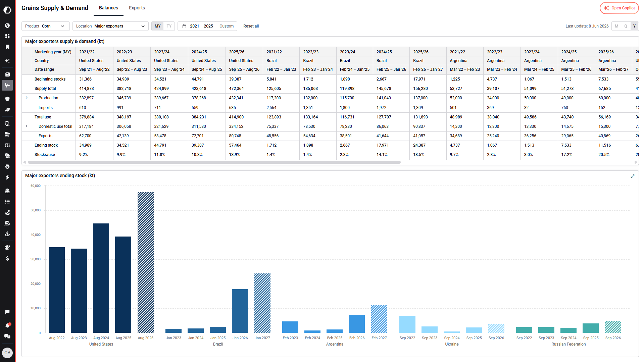Open the leaf agriculture icon in sidebar
This screenshot has width=644, height=362.
click(7, 110)
